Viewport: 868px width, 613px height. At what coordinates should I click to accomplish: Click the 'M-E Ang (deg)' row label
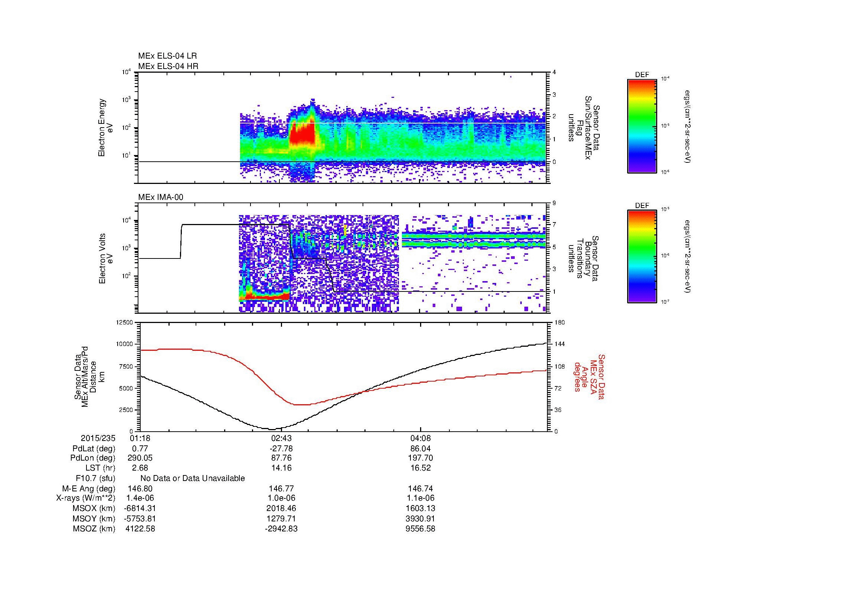click(x=88, y=489)
